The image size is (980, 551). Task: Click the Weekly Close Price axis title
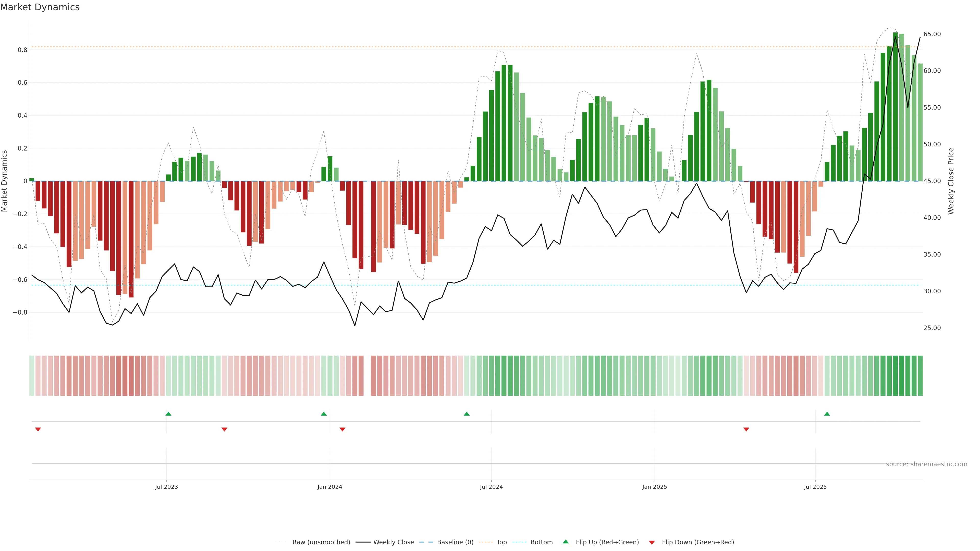click(x=951, y=181)
